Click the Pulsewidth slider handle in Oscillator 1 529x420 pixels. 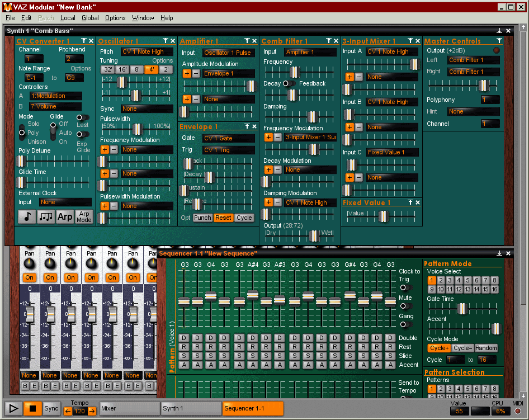pos(136,129)
